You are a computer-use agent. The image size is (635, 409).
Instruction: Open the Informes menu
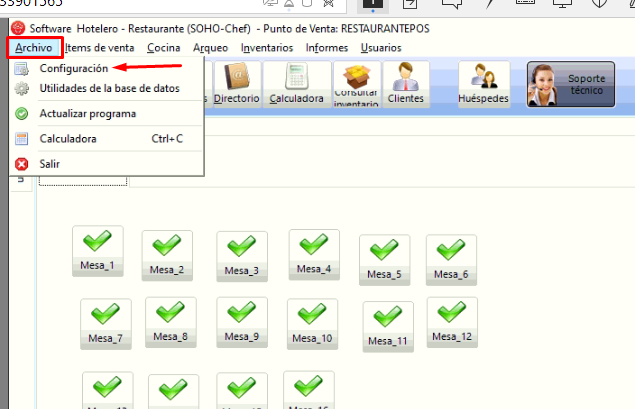(327, 47)
